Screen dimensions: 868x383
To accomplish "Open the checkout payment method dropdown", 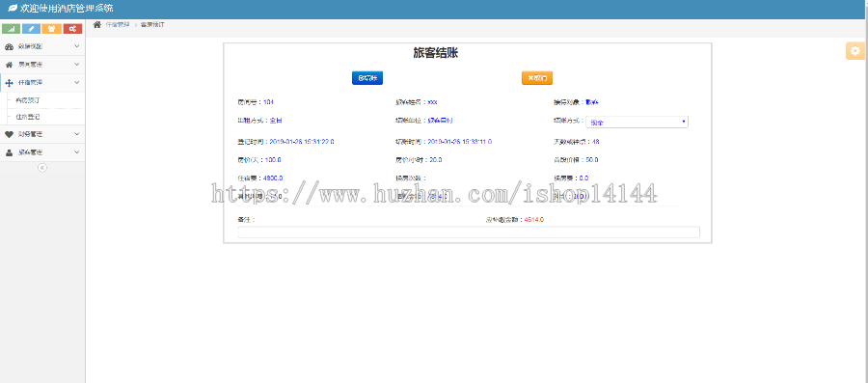I will (637, 122).
